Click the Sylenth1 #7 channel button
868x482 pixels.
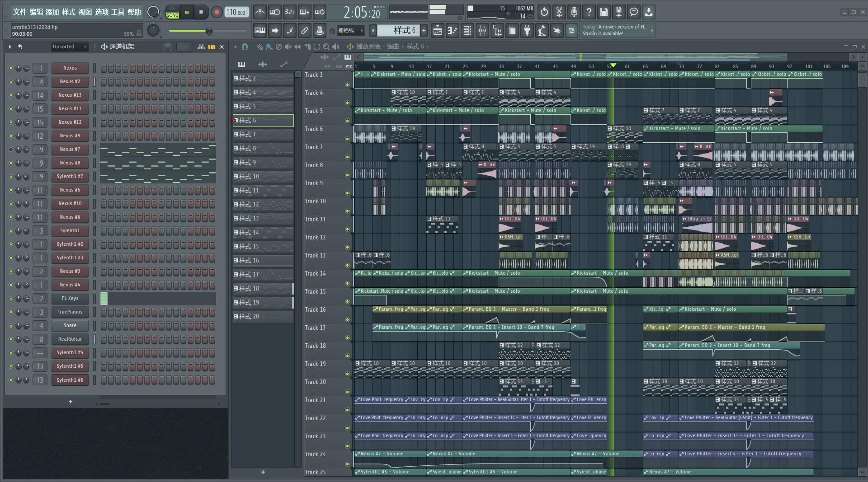(70, 177)
